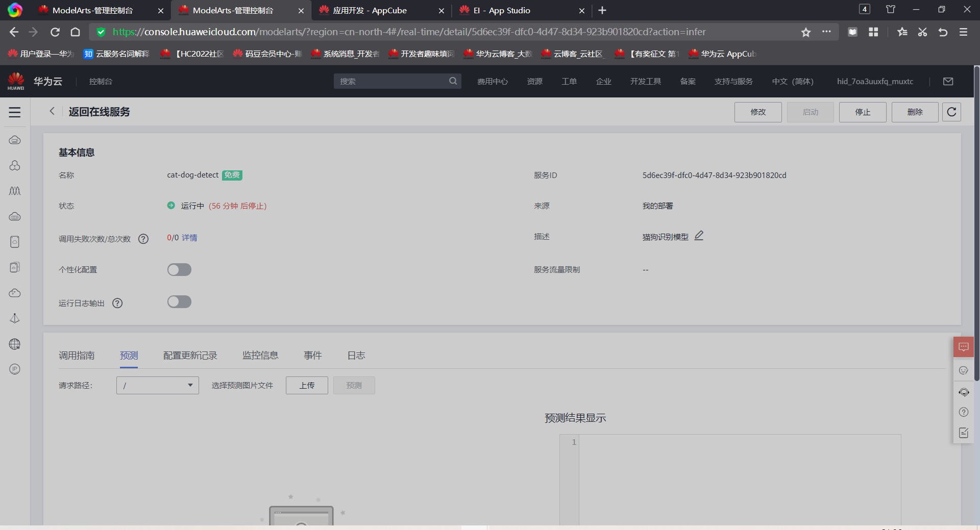Open the 中文 (简体) language menu
980x530 pixels.
[x=793, y=82]
